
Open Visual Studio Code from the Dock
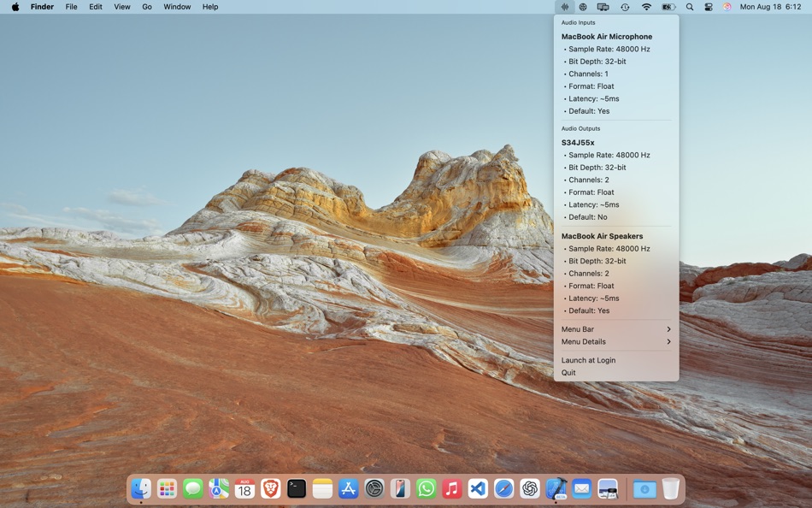pos(480,488)
